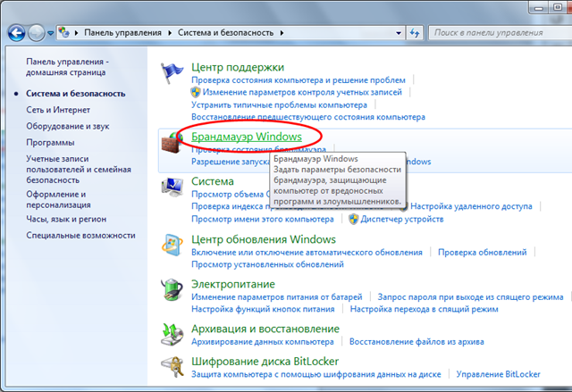This screenshot has width=572, height=392.
Task: Minimize the Control Panel window
Action: tap(540, 8)
